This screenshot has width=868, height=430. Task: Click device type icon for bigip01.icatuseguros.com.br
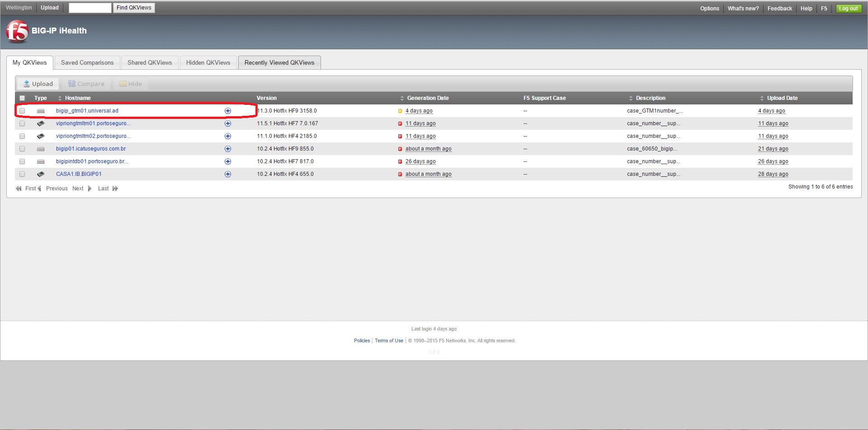(41, 149)
